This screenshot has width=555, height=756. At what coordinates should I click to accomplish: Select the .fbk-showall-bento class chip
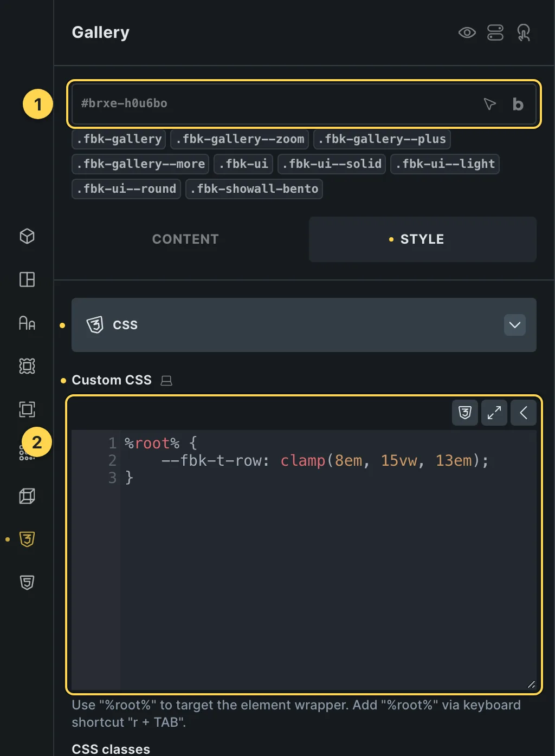click(254, 188)
